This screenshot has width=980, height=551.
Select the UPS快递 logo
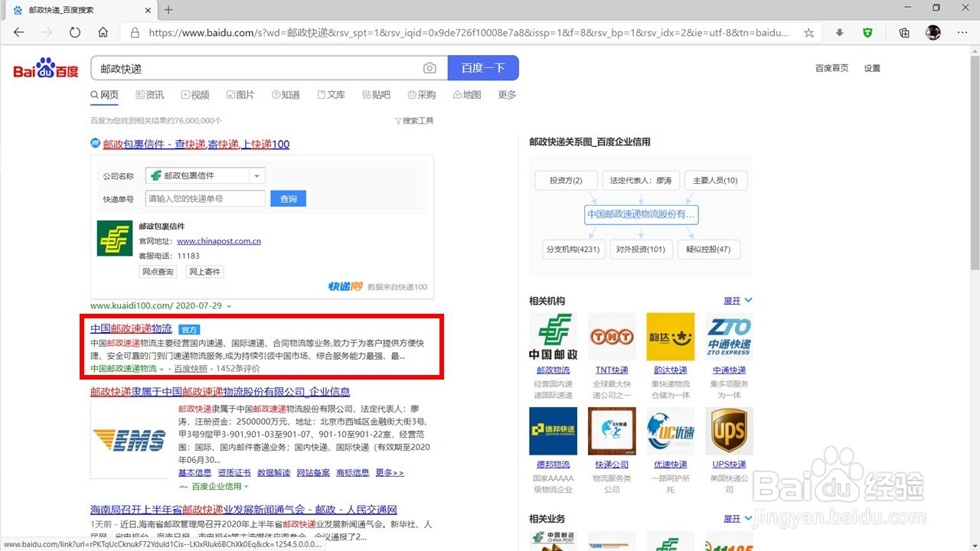[729, 430]
